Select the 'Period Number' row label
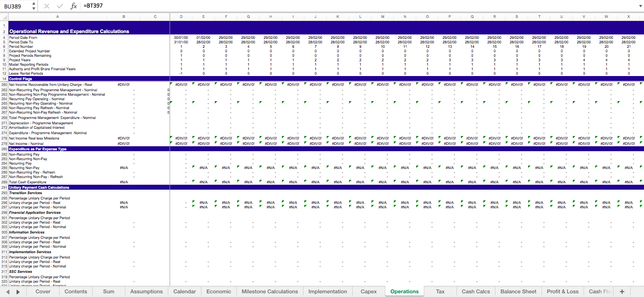 21,47
